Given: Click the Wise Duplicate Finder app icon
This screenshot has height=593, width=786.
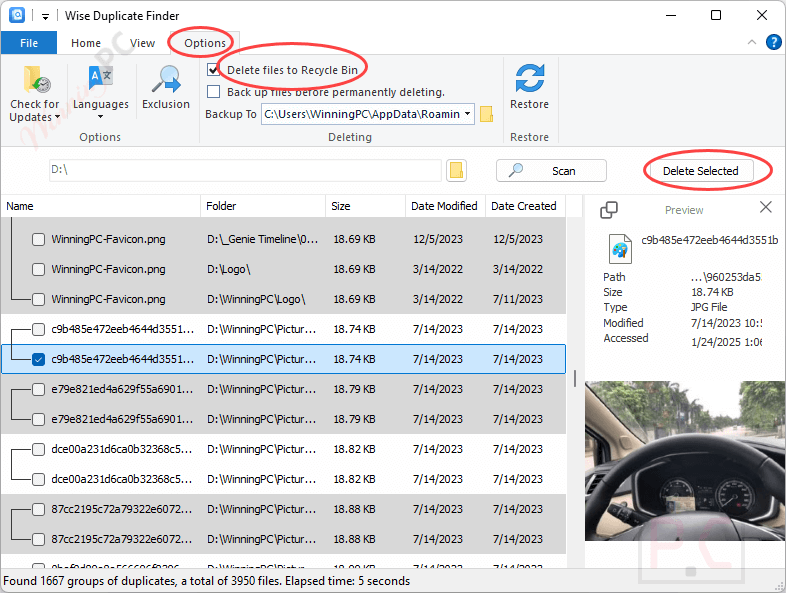Looking at the screenshot, I should (x=17, y=15).
